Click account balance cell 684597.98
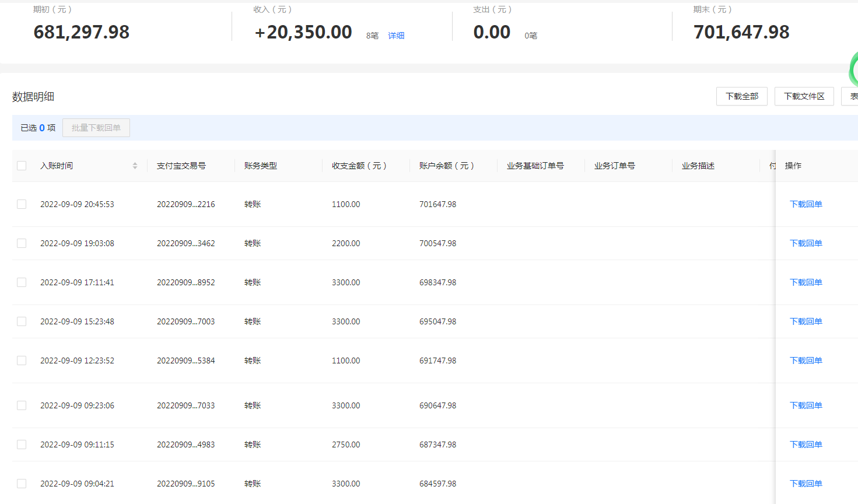 tap(438, 484)
